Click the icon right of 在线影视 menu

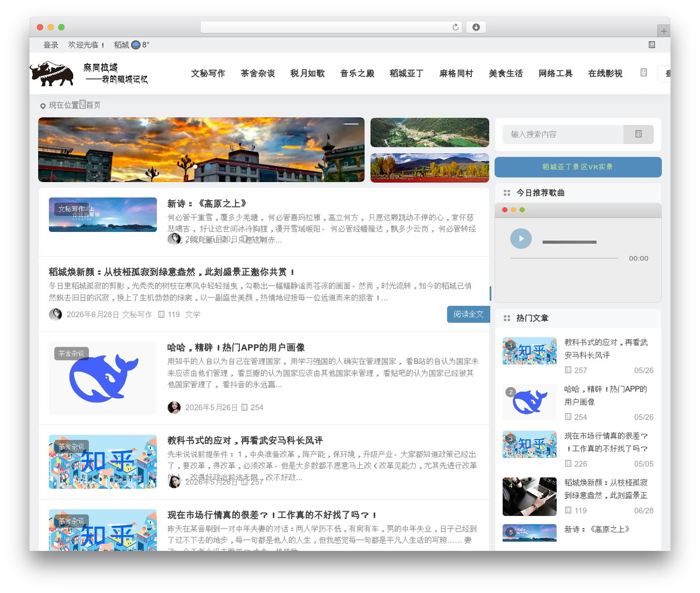pos(644,72)
